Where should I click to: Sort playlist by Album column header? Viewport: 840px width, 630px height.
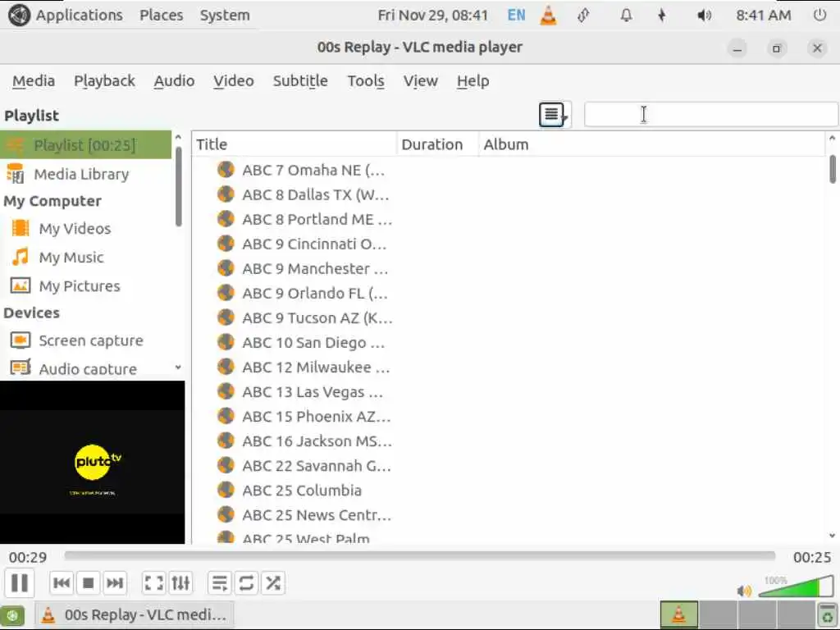(x=651, y=144)
